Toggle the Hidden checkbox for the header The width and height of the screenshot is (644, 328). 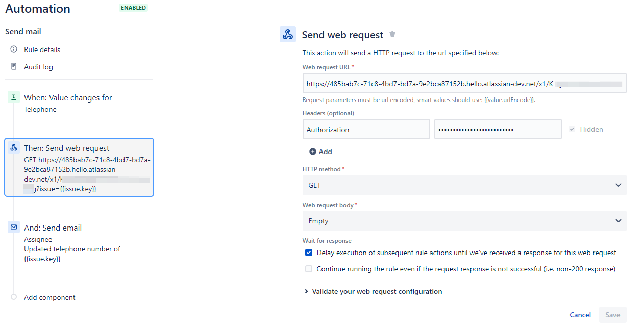click(x=572, y=130)
